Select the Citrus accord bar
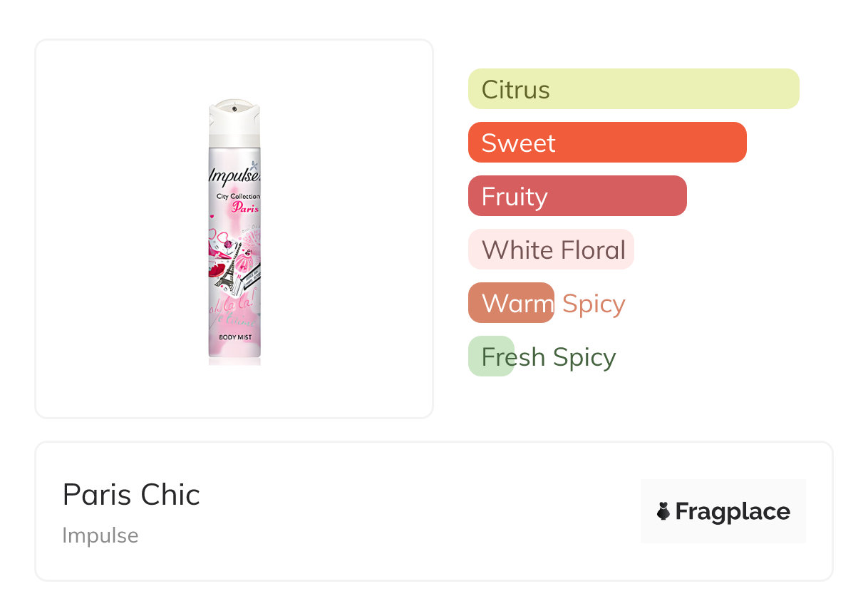Screen dimensions: 868x616 (634, 89)
